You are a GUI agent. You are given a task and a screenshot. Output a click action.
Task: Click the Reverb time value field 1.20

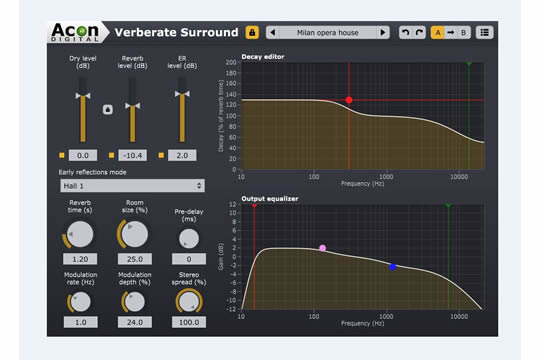click(x=80, y=259)
